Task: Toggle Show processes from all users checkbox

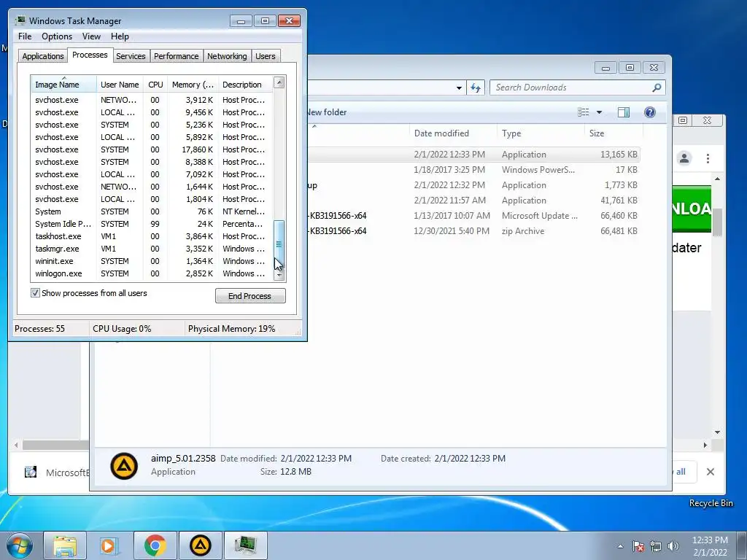Action: (35, 293)
